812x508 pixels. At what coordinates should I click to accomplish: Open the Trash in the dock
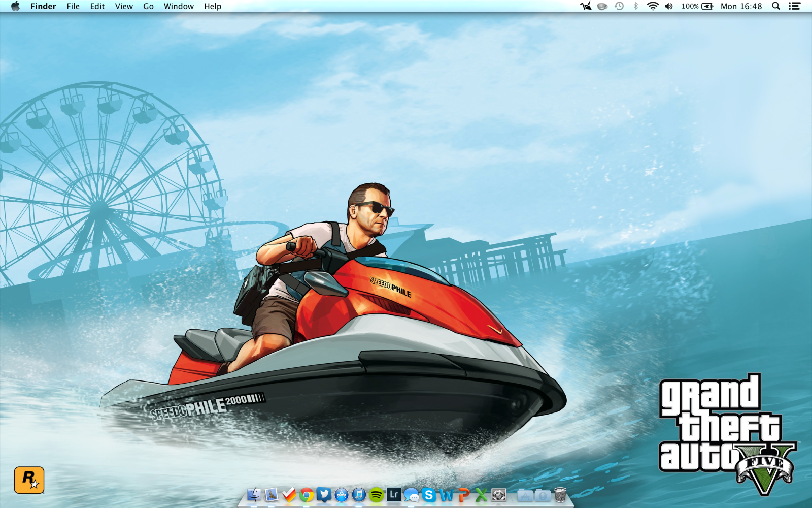tap(560, 494)
